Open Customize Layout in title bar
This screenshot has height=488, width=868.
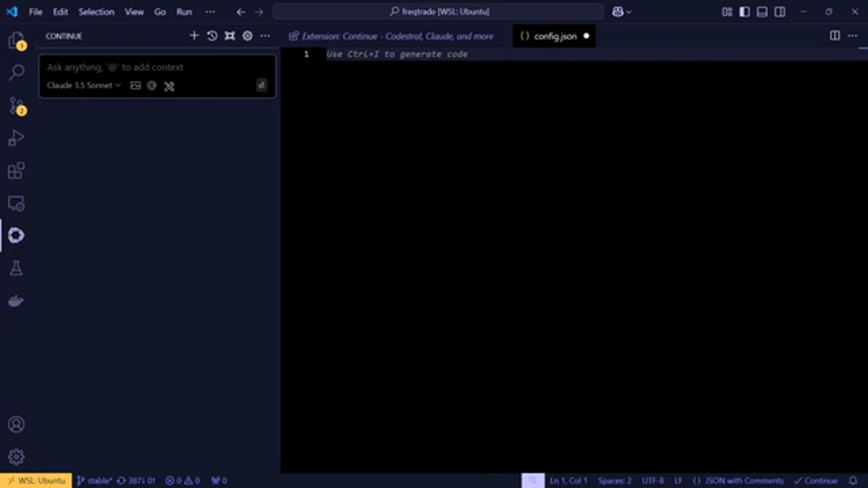[727, 12]
